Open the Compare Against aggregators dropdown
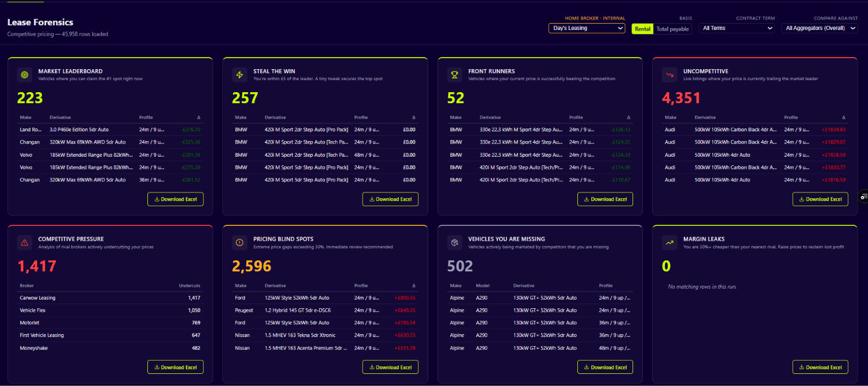Viewport: 868px width, 386px height. (x=819, y=28)
